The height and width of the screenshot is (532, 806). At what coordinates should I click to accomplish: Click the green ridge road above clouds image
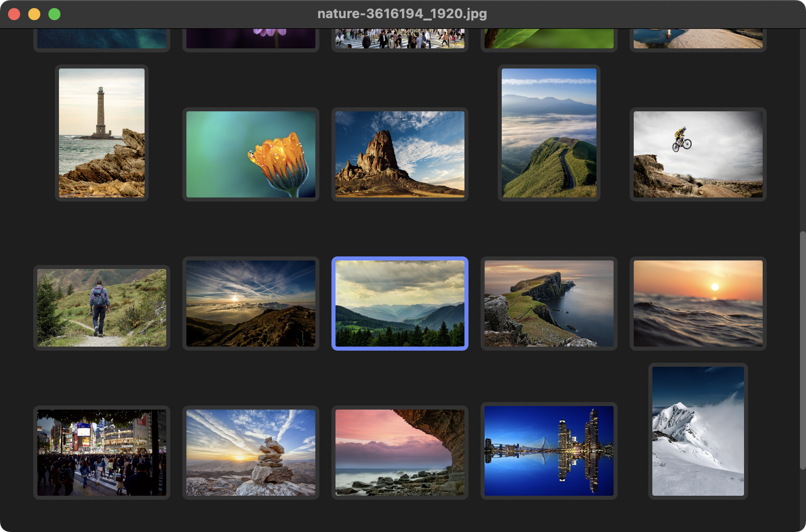pos(549,132)
